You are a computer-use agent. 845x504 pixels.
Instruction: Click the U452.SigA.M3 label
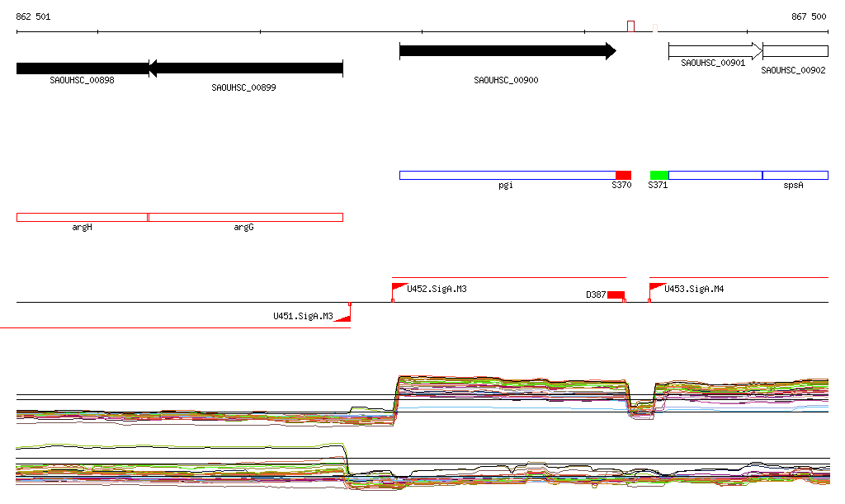tap(437, 290)
